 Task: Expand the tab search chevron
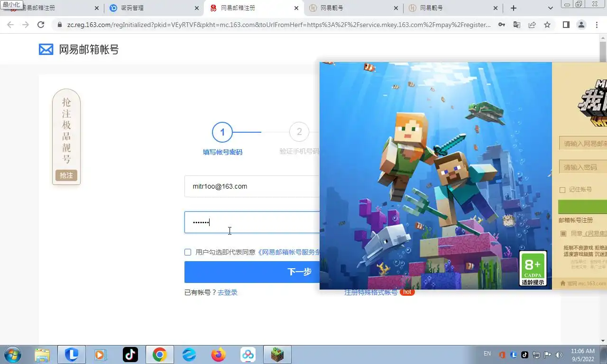tap(550, 8)
